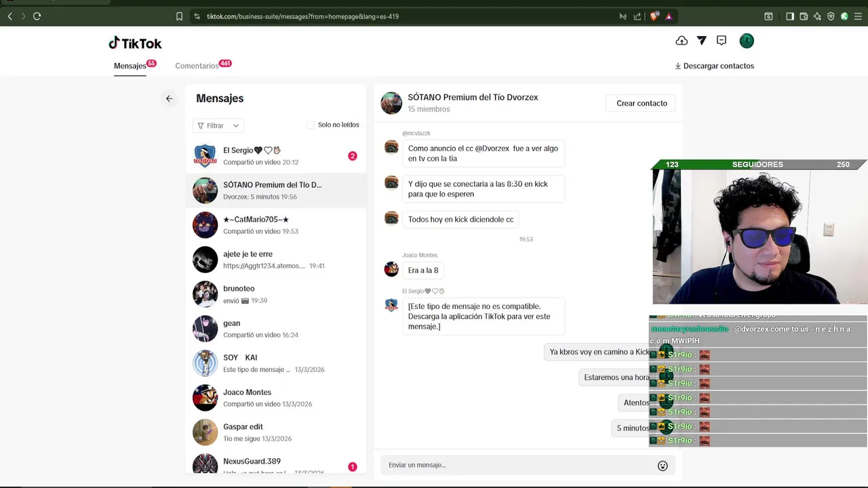Toggle the browser sidebar panel icon
Viewport: 868px width, 488px height.
[790, 16]
